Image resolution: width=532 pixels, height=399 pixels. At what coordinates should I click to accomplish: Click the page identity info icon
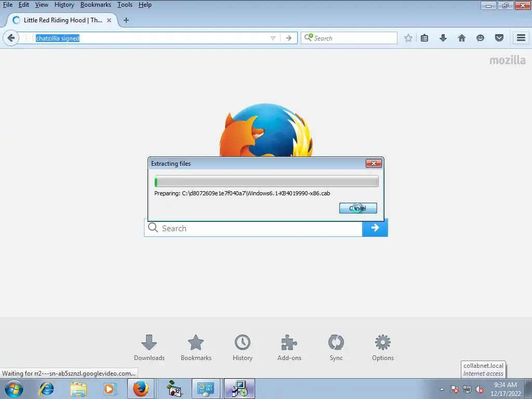pos(26,38)
